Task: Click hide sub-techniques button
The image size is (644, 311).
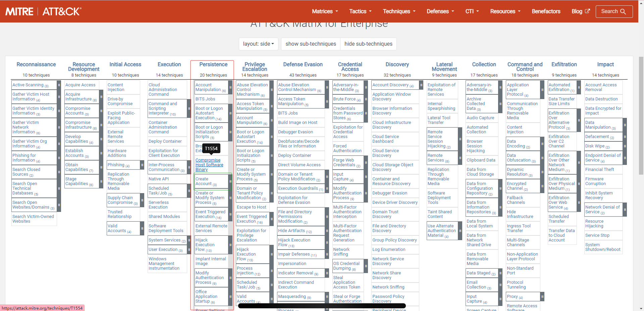Action: (x=368, y=44)
